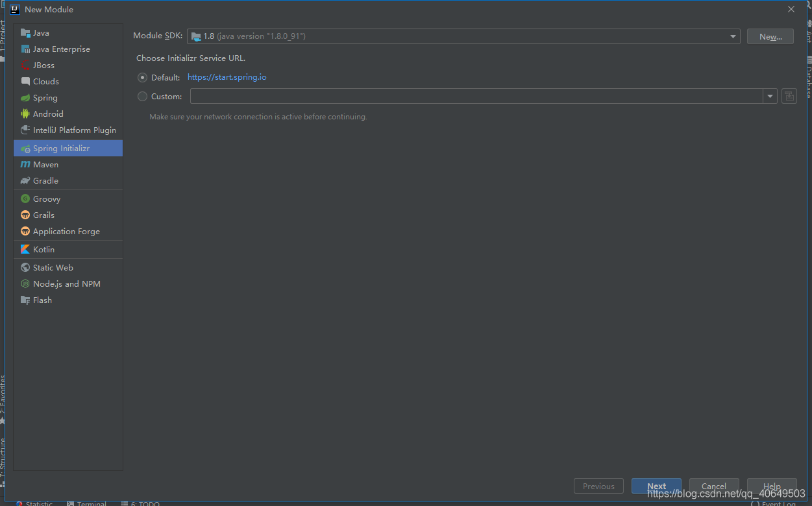Select the Application Forge icon
The height and width of the screenshot is (506, 812).
click(25, 232)
